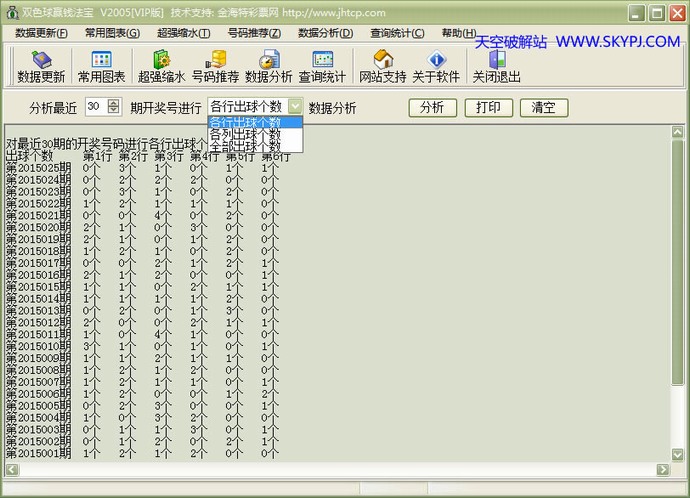Choose 各列出球个数 from the dropdown list
The image size is (690, 498).
[245, 134]
